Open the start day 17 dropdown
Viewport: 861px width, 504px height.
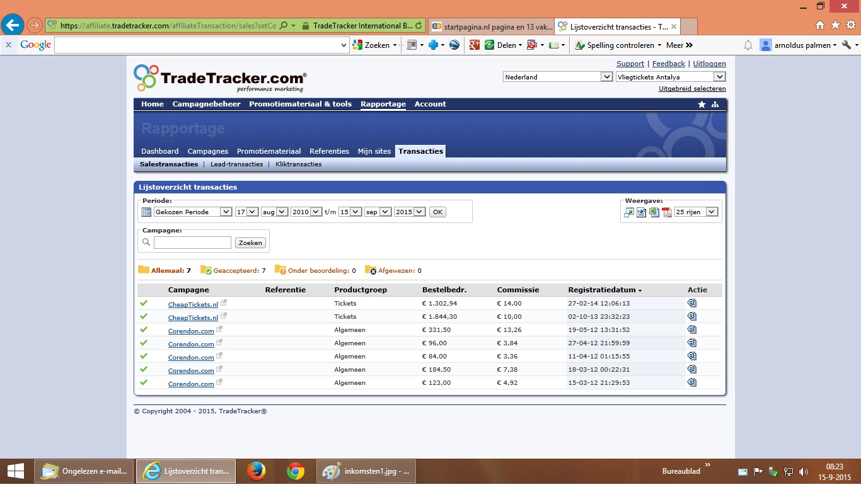click(246, 212)
